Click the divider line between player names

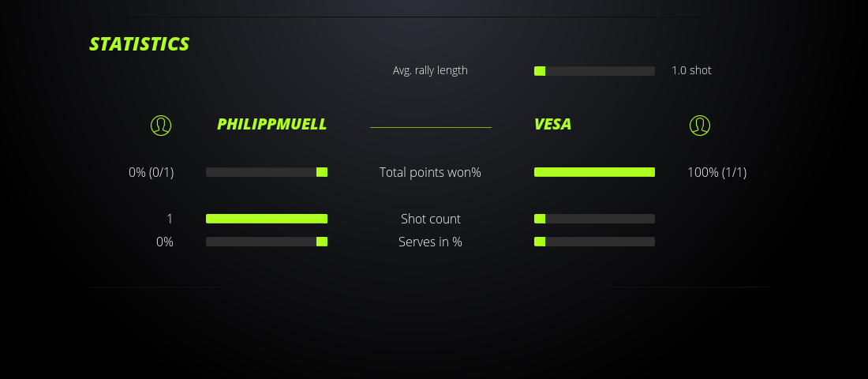tap(430, 127)
